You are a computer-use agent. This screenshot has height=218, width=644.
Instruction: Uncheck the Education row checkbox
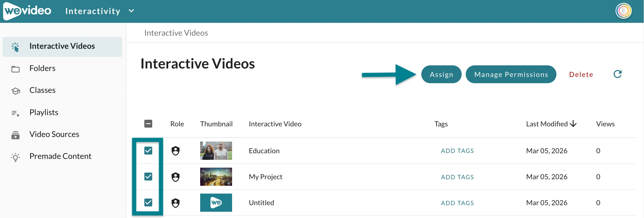click(x=148, y=151)
